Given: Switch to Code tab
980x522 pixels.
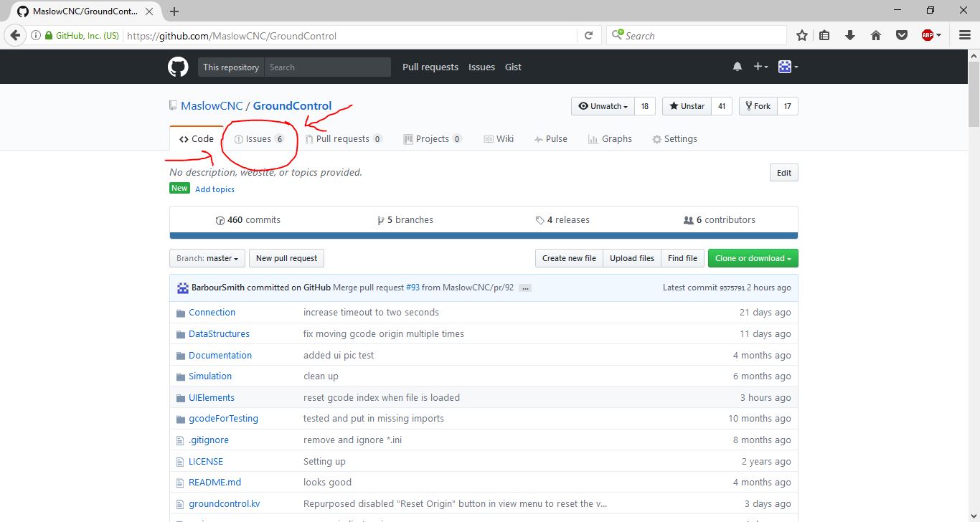Looking at the screenshot, I should click(197, 139).
